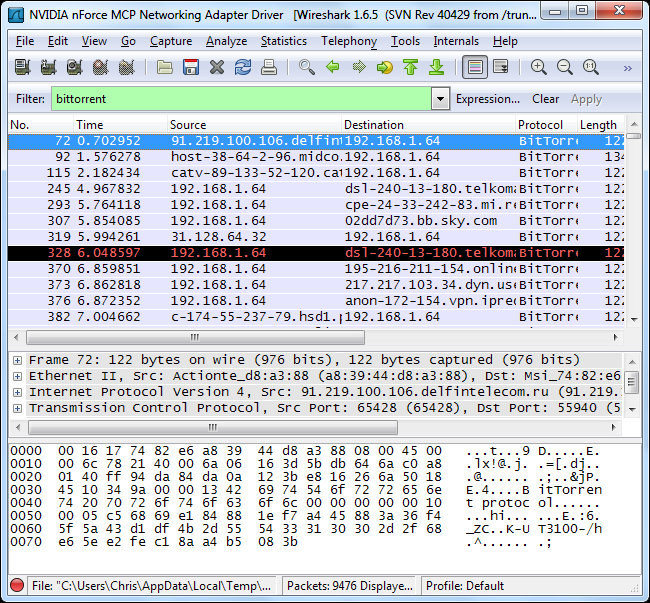Expand Transmission Control Protocol node

pyautogui.click(x=17, y=408)
